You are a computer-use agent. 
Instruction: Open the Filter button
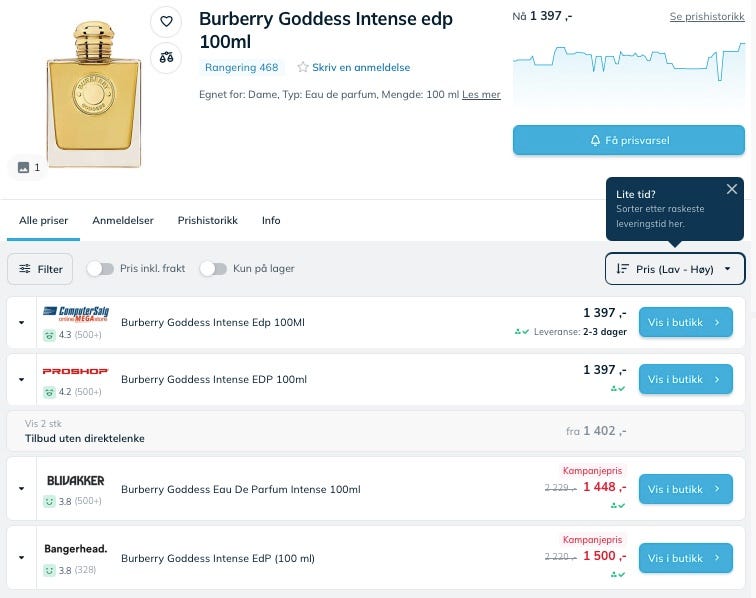tap(40, 268)
